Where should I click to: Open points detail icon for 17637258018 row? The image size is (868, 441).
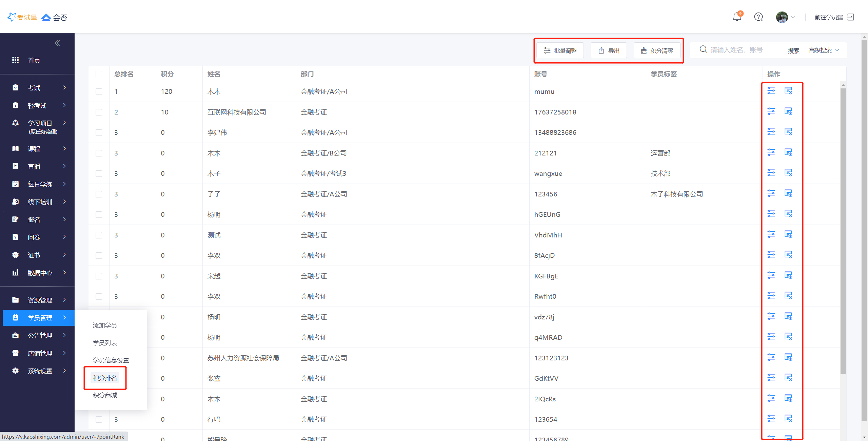tap(788, 111)
